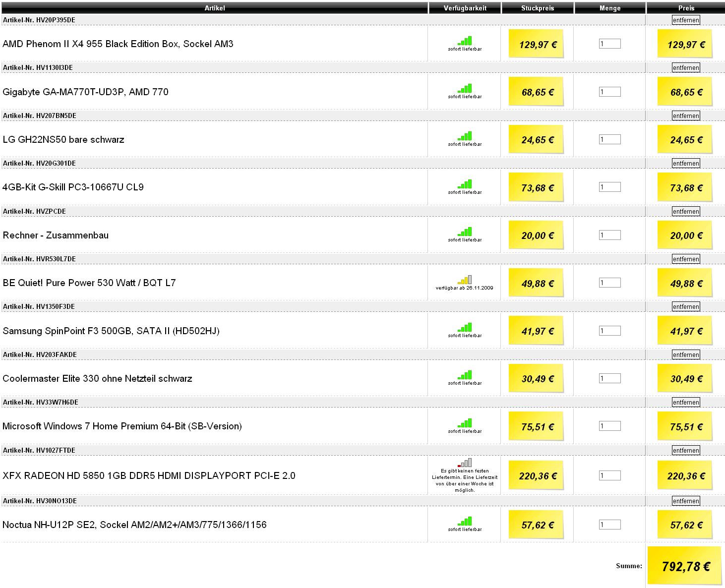
Task: Open product 4GB-Kit G-Skill PC3-10667U CL9
Action: (x=73, y=187)
